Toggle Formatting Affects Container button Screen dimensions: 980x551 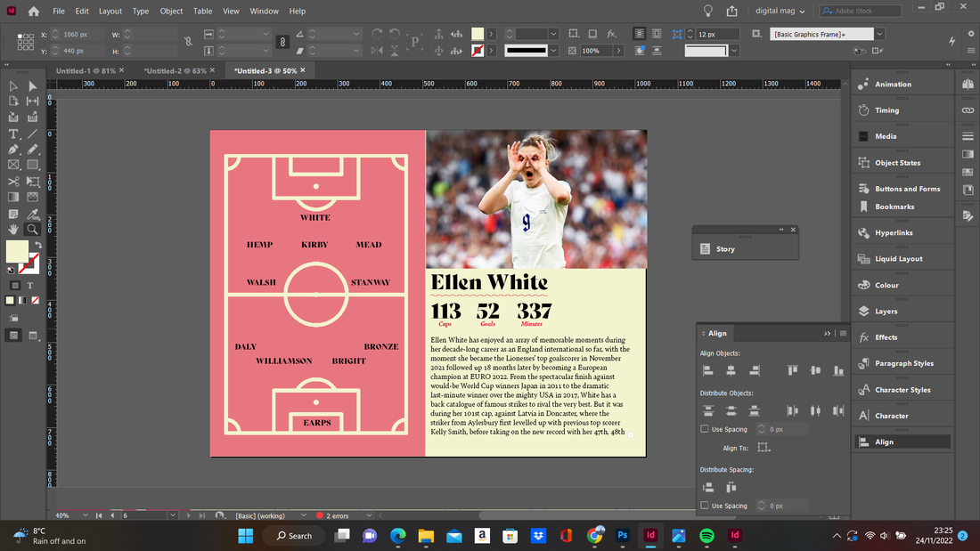[15, 286]
